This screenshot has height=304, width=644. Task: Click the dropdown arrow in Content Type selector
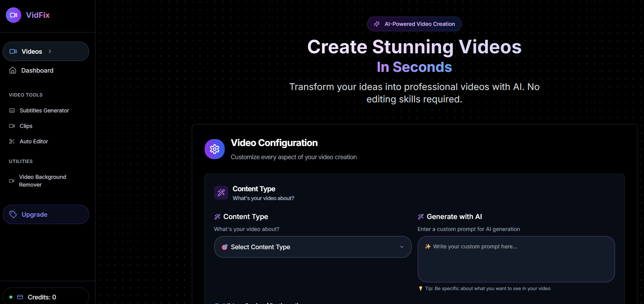(401, 247)
